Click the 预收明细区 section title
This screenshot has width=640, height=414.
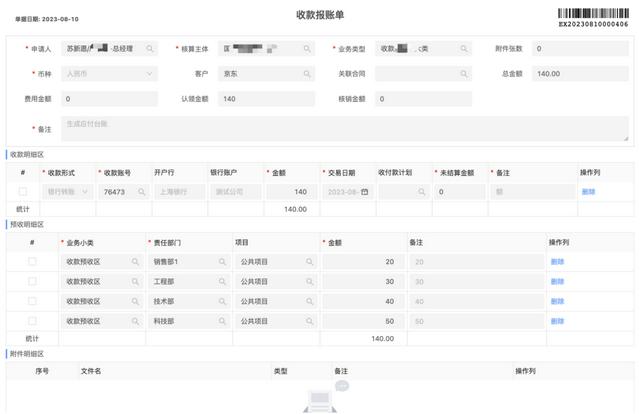click(27, 224)
